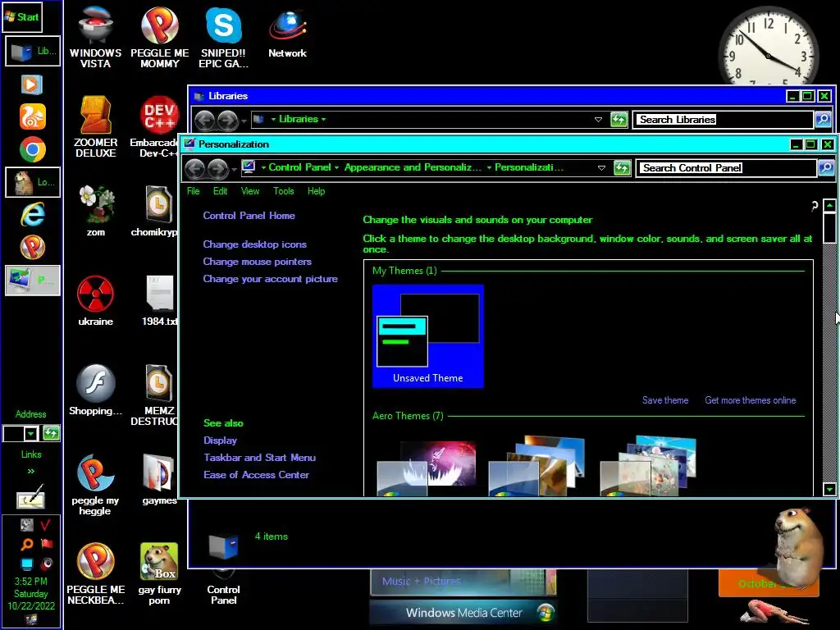The height and width of the screenshot is (630, 840).
Task: Open the 1984.txt file icon
Action: pos(159,300)
